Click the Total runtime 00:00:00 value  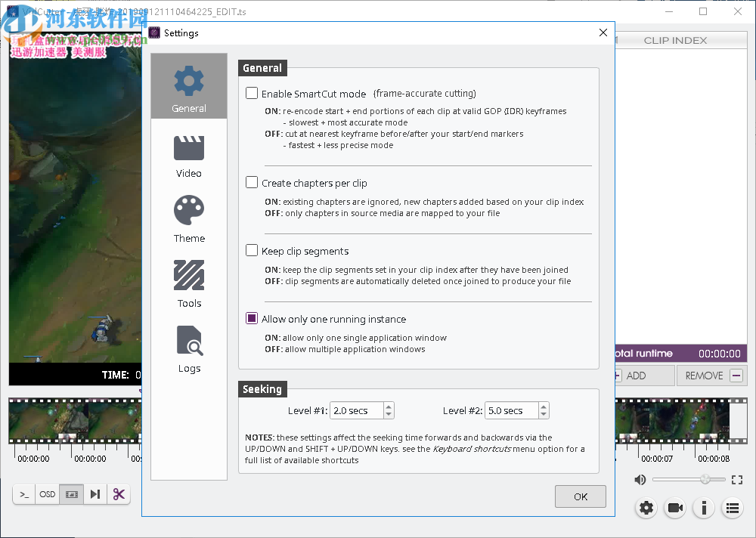pyautogui.click(x=720, y=354)
